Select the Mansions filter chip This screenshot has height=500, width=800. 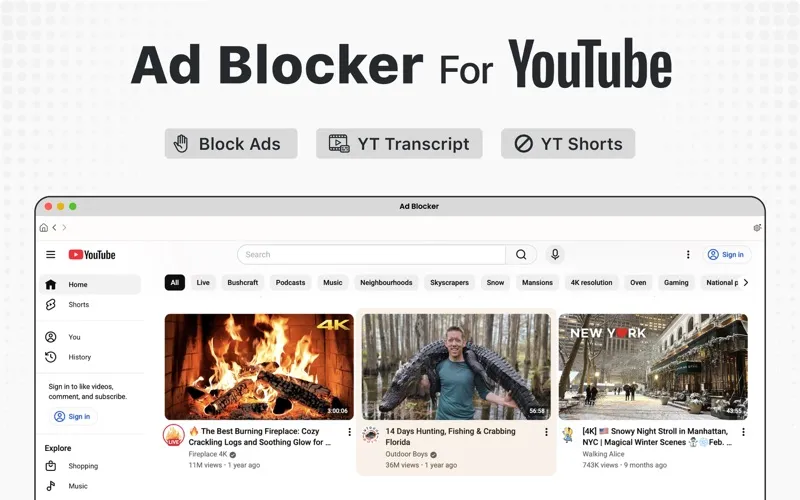[537, 283]
